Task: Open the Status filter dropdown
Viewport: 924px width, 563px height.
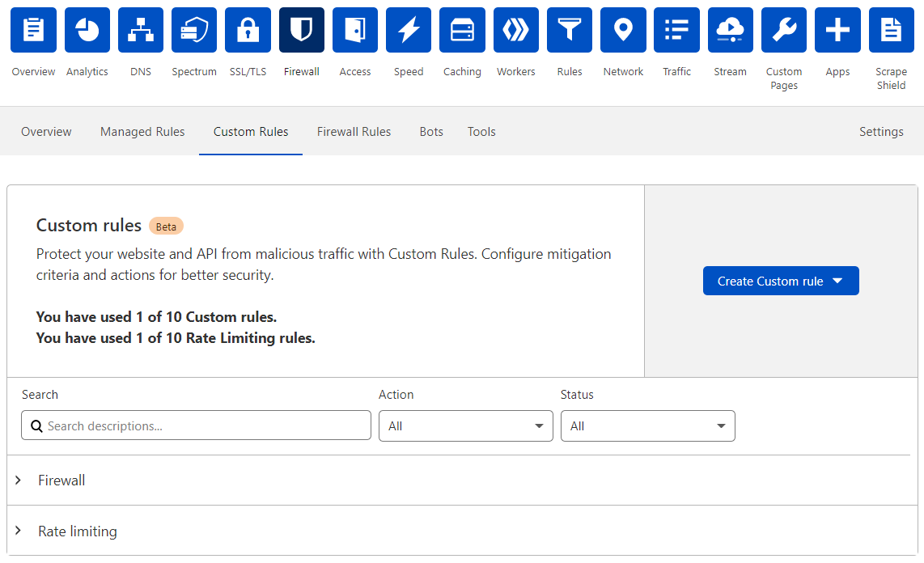Action: pos(647,425)
